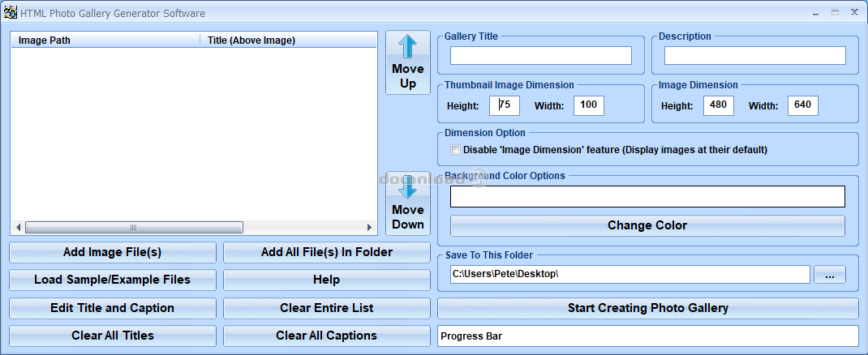Click the app icon in title bar

tap(11, 13)
